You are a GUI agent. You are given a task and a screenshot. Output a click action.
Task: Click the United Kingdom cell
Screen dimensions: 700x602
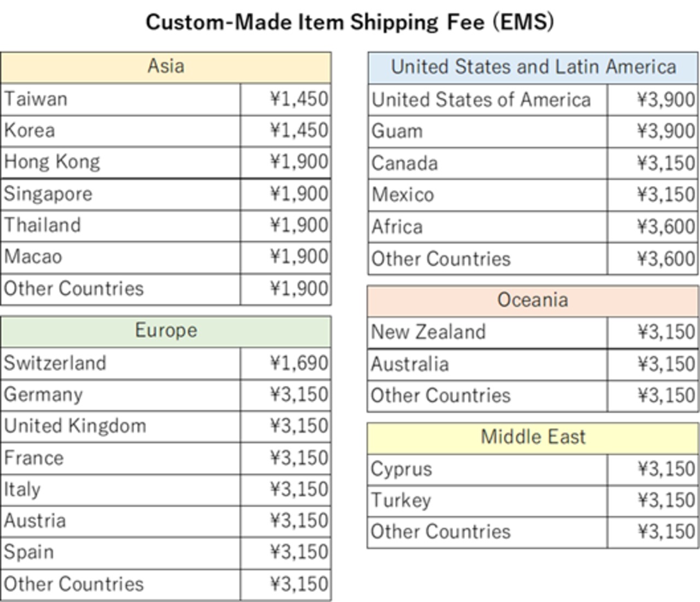click(x=120, y=426)
